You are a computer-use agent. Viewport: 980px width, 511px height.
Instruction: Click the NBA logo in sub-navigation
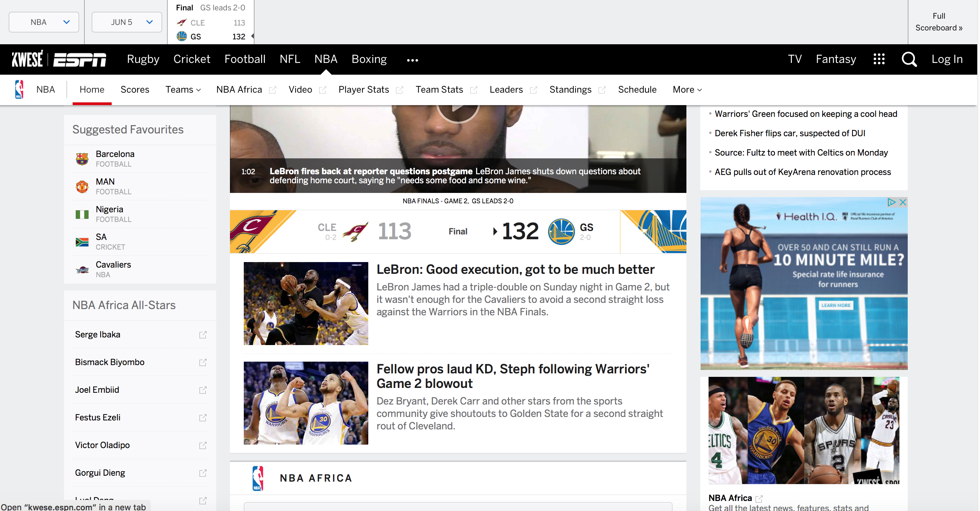[x=19, y=90]
